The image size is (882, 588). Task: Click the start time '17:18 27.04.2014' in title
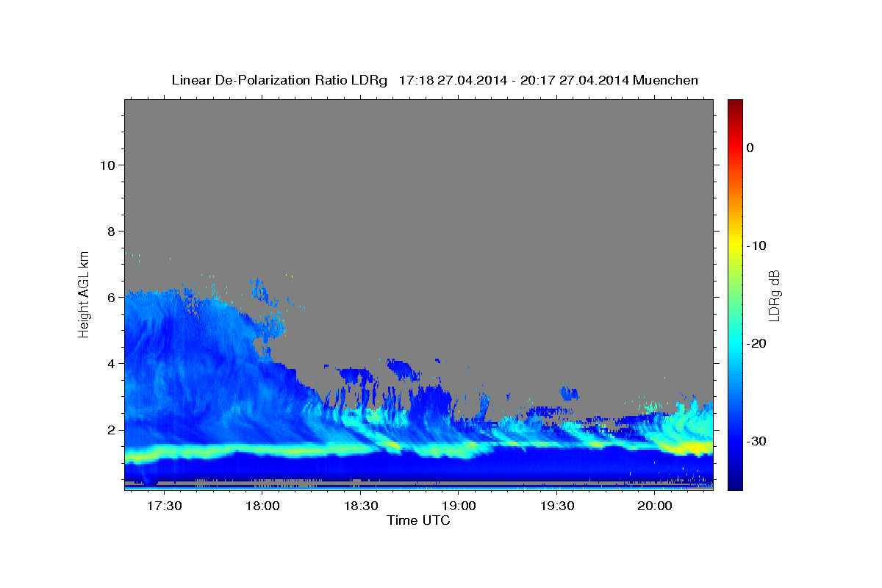tap(453, 80)
